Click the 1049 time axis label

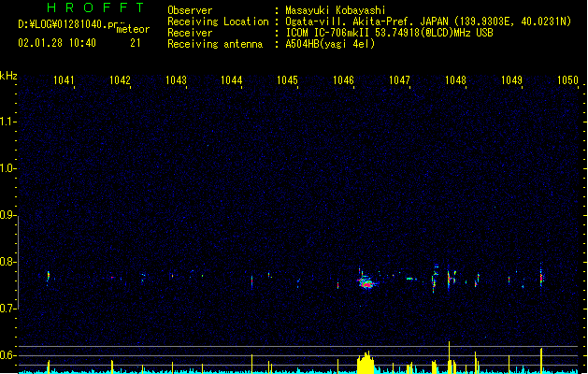[x=511, y=80]
